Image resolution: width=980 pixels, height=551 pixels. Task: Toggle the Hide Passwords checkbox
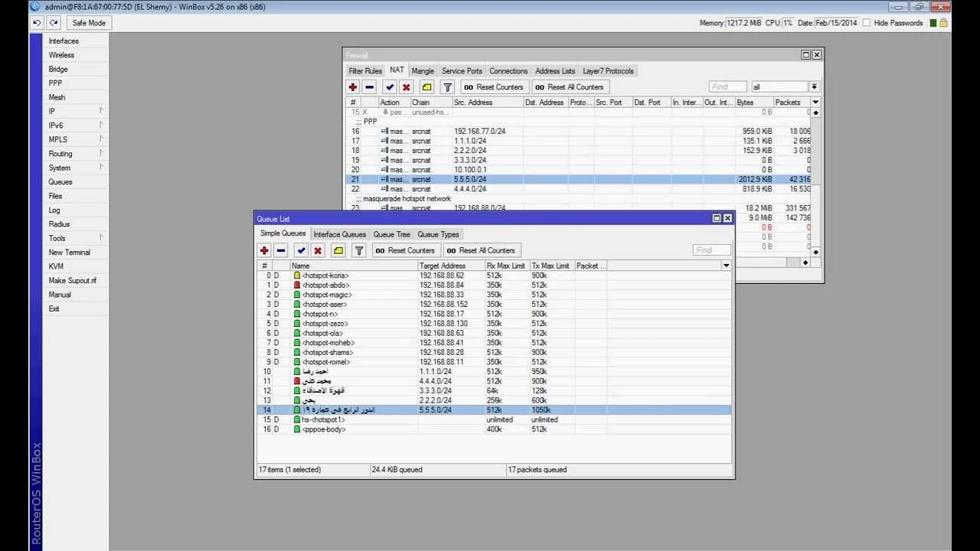[867, 23]
